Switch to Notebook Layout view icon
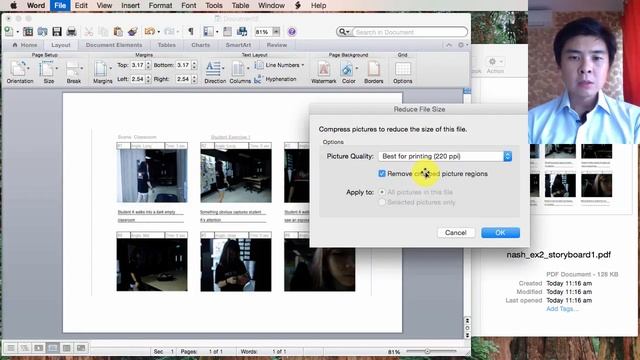Viewport: 640px width, 360px height. click(x=67, y=348)
